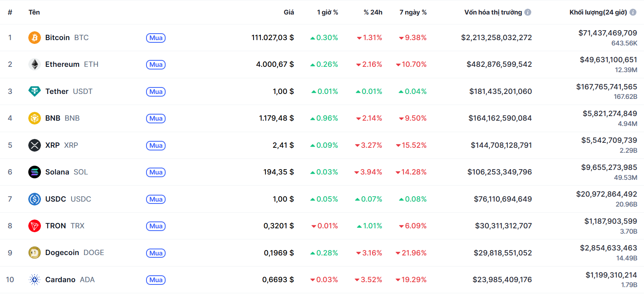Click the Ethereum diamond logo icon
This screenshot has width=644, height=294.
(34, 65)
